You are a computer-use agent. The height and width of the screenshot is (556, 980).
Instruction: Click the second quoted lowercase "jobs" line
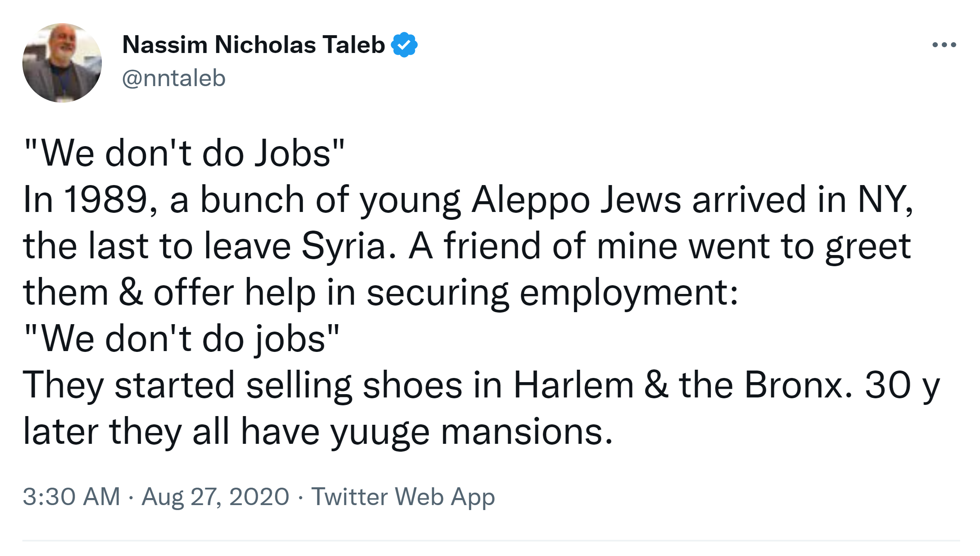point(182,339)
